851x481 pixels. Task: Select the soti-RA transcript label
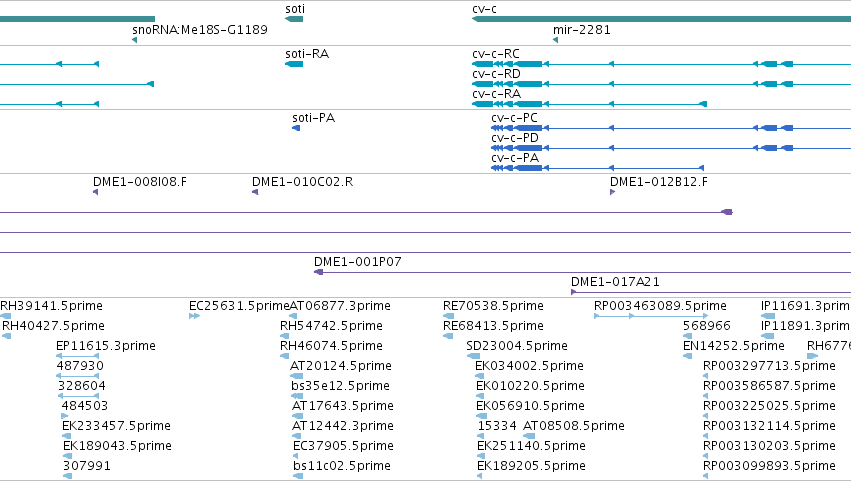coord(307,54)
